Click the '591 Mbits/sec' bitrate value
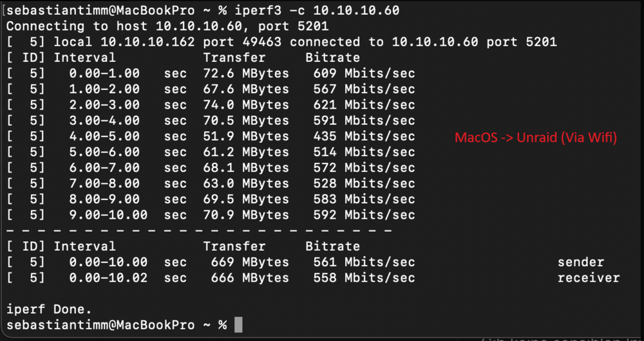Image resolution: width=644 pixels, height=341 pixels. (364, 121)
